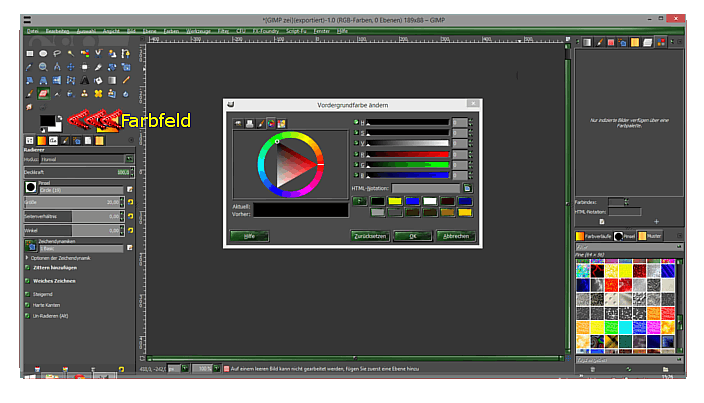Viewport: 704px width, 403px height.
Task: Enable the Zittern hinzufügen checkbox
Action: 27,267
